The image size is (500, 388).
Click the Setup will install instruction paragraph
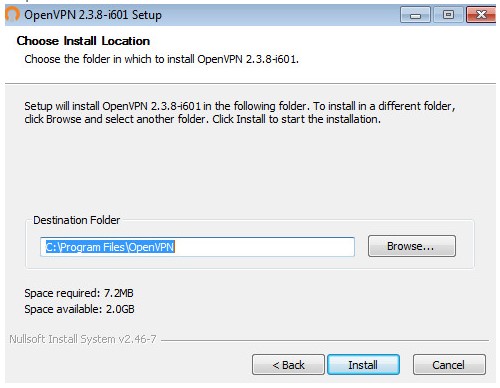240,112
